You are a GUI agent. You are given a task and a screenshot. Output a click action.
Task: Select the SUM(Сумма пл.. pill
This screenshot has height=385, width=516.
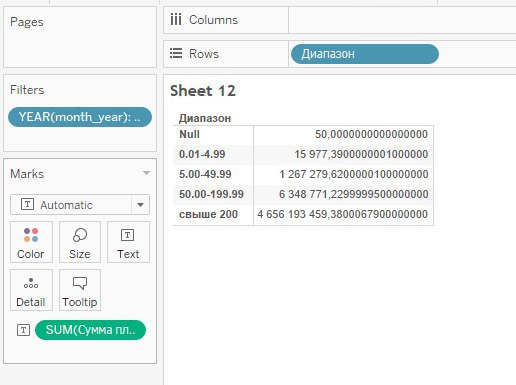90,330
